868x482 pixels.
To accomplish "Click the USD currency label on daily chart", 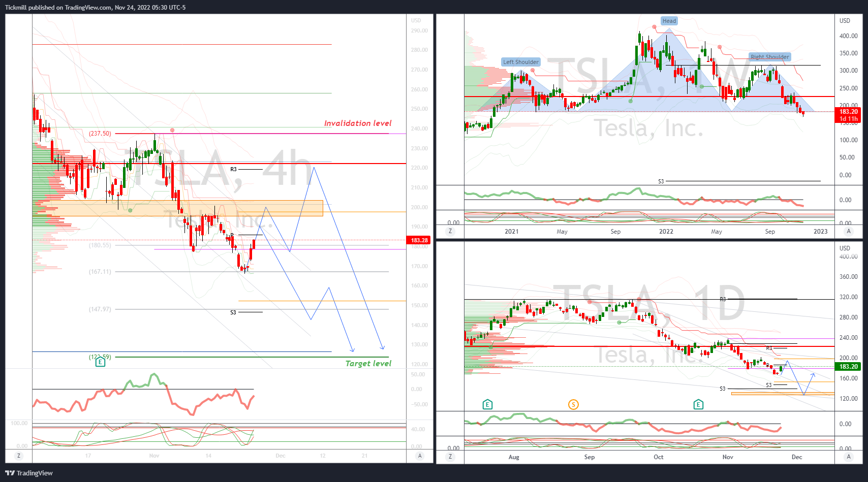I will tap(845, 248).
